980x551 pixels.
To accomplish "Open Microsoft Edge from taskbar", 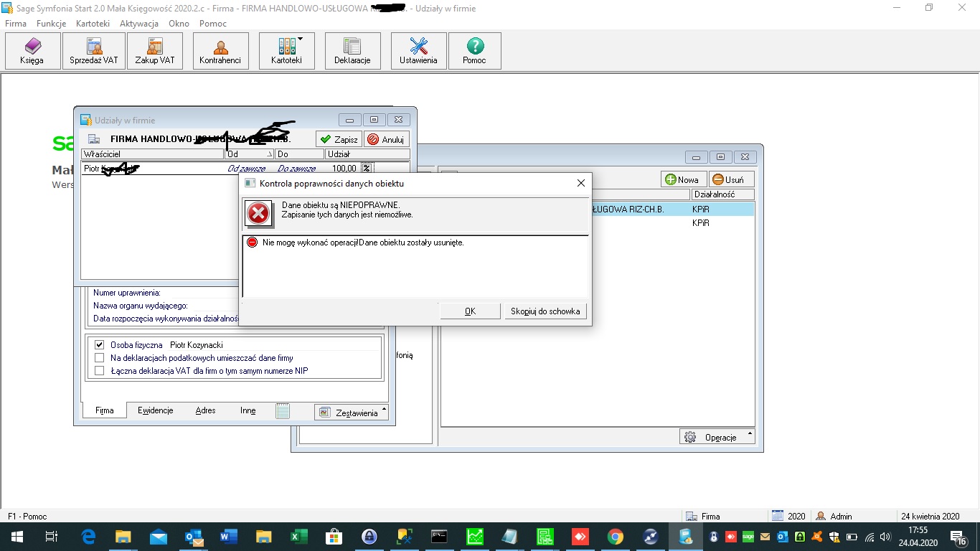I will pyautogui.click(x=89, y=537).
